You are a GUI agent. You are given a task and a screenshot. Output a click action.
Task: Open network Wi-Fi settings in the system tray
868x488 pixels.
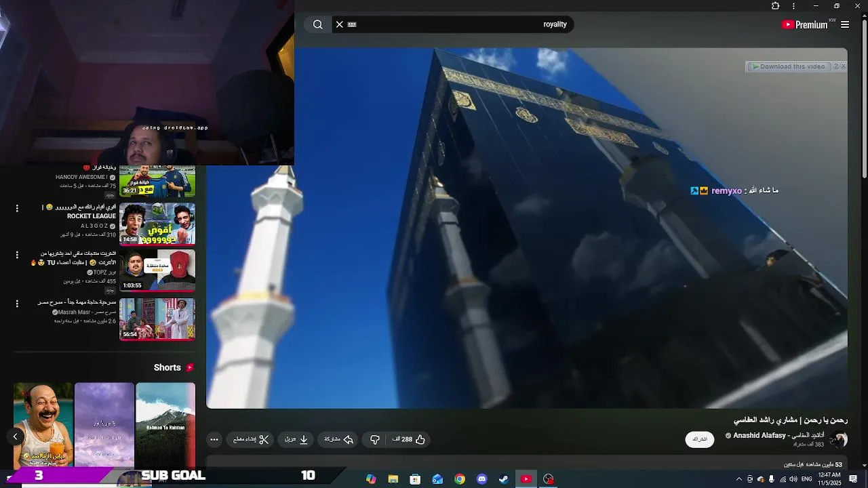[783, 479]
